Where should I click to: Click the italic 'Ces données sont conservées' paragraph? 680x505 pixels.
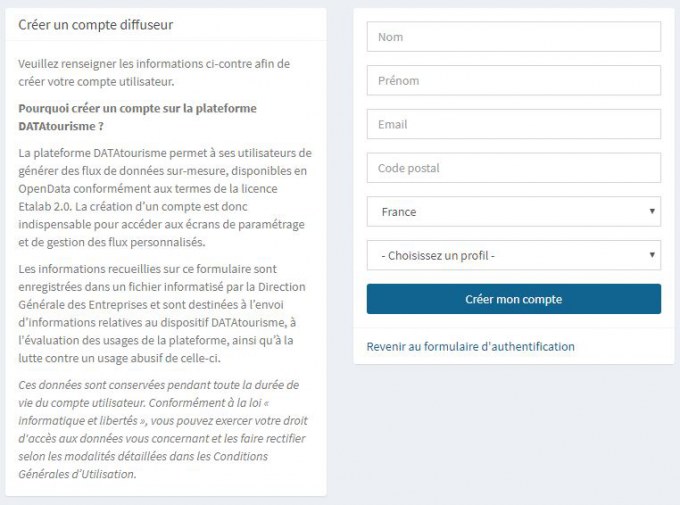click(x=165, y=429)
